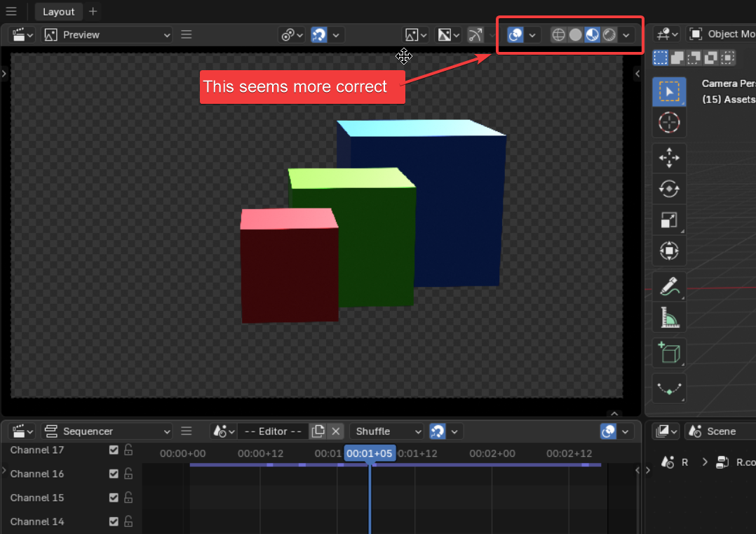Toggle overlays in the Sequencer header
Viewport: 756px width, 534px height.
pos(609,432)
